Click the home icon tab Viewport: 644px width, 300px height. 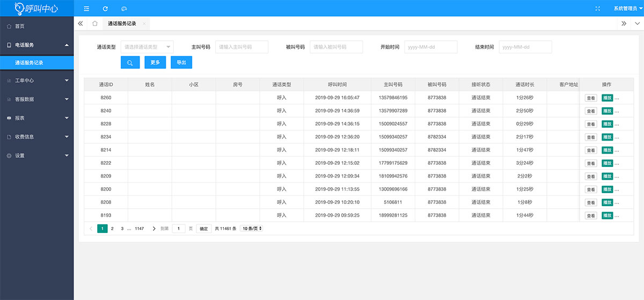(x=94, y=24)
